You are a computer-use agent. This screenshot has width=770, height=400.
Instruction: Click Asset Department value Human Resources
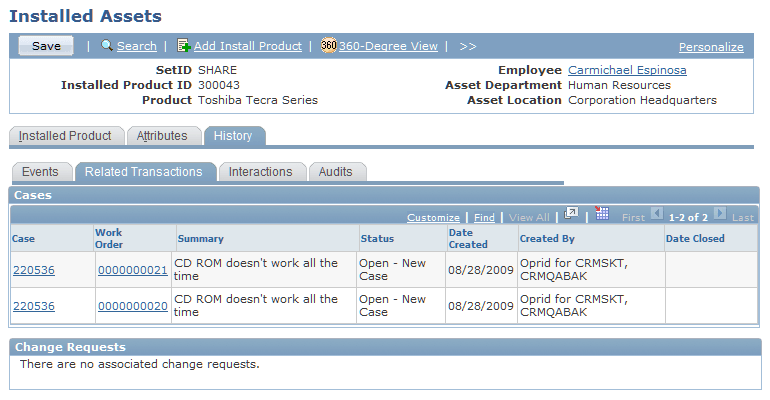[619, 85]
